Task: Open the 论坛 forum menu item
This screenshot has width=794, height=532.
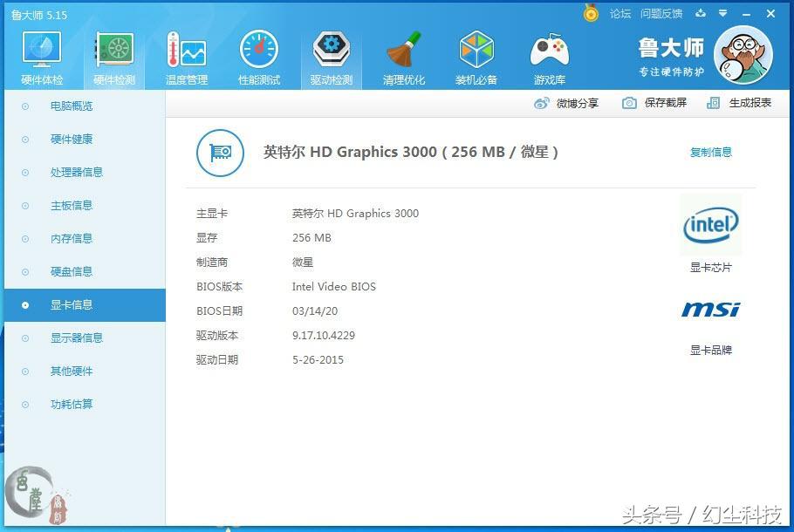Action: tap(621, 13)
